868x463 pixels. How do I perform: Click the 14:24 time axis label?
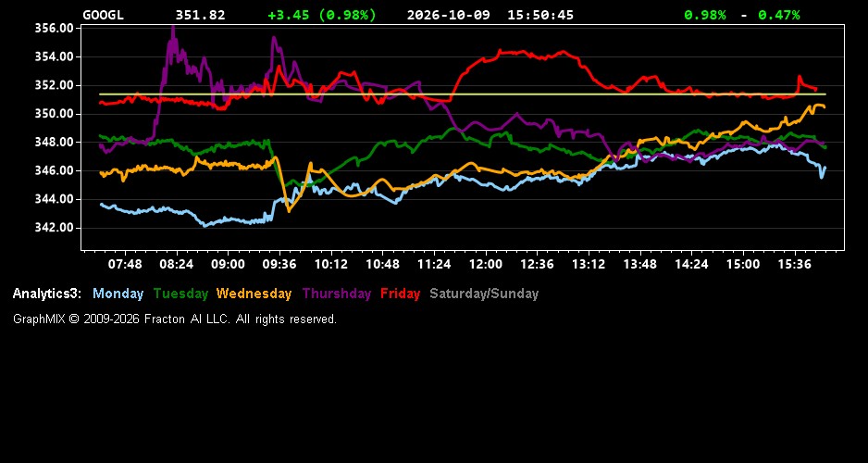691,264
